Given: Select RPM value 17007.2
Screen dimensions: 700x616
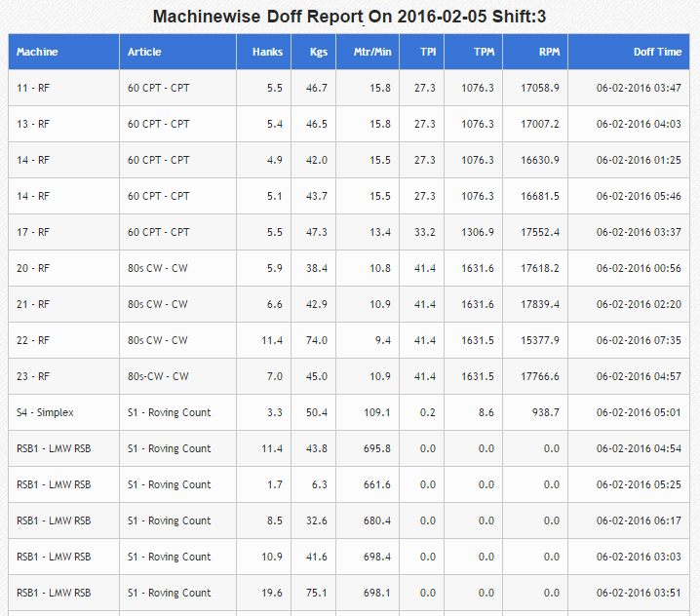Looking at the screenshot, I should click(540, 124).
